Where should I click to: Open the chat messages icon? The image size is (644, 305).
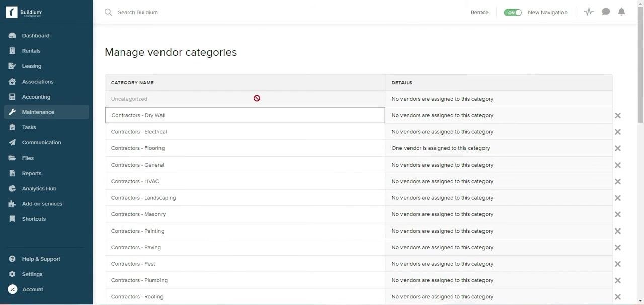pos(606,12)
